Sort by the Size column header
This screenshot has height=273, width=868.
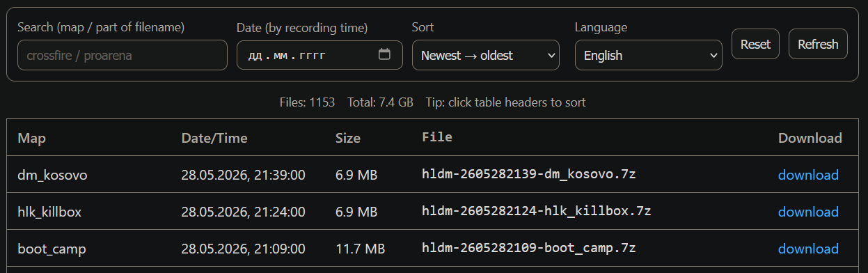click(348, 138)
